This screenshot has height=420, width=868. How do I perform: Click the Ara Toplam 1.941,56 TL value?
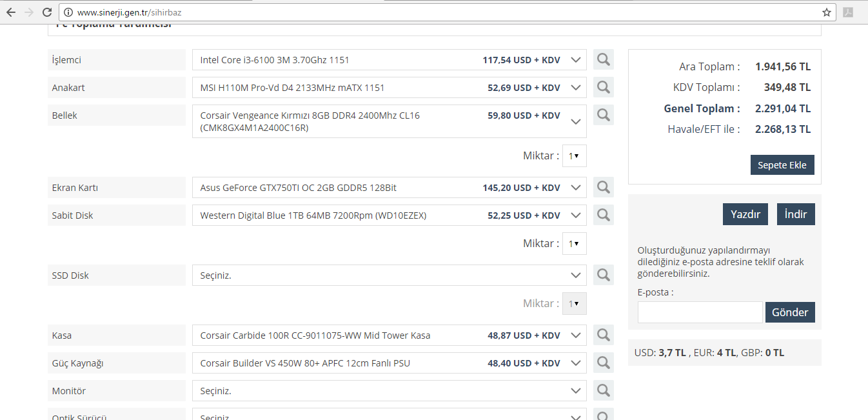tap(783, 66)
